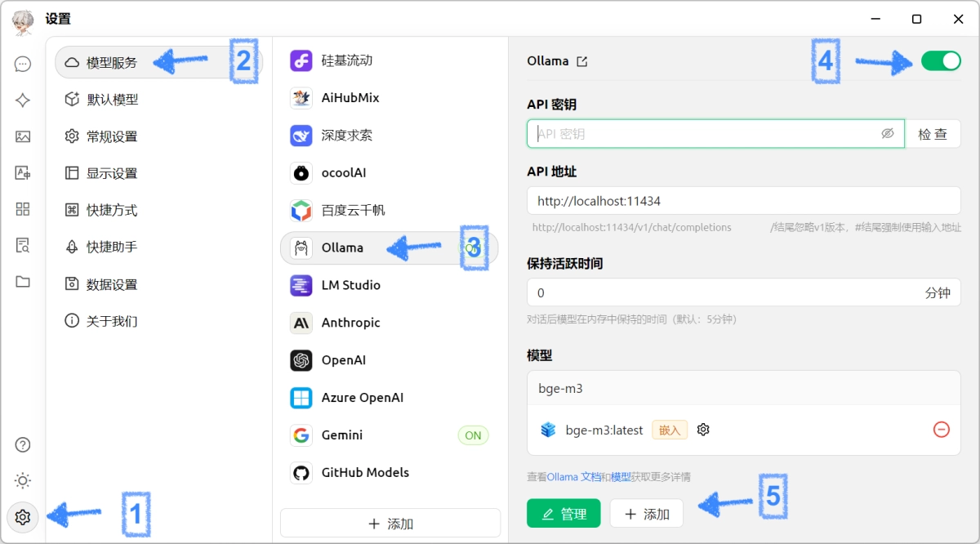Click the API 地址 input field
The image size is (980, 544).
coord(744,201)
